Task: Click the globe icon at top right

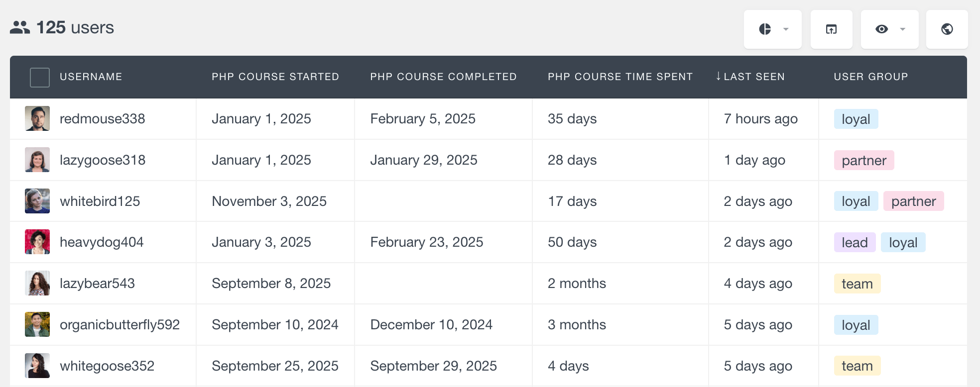Action: pyautogui.click(x=947, y=29)
